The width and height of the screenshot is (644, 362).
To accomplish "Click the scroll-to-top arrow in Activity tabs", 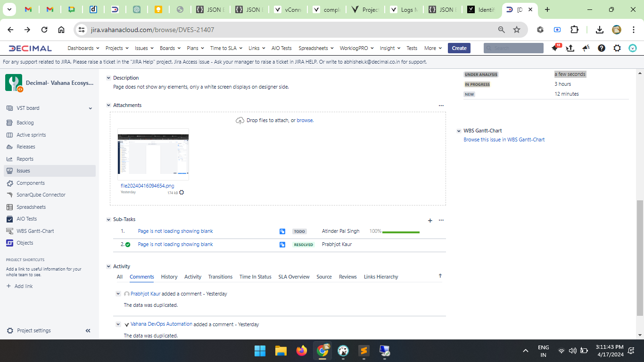I will (x=440, y=276).
